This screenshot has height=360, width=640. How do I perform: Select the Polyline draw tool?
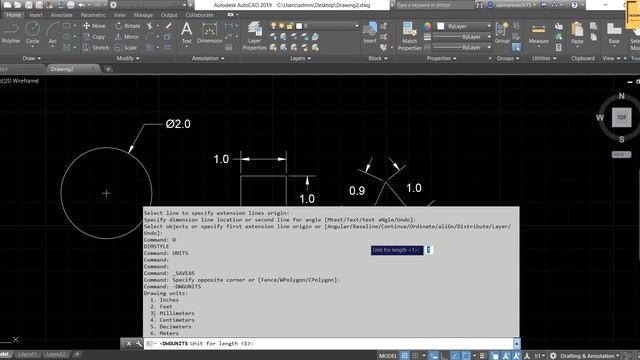pyautogui.click(x=11, y=33)
